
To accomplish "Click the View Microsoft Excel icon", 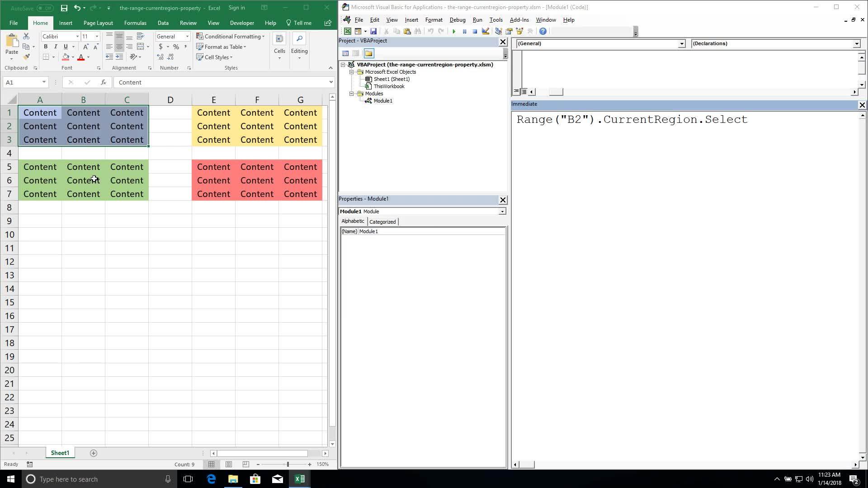I will point(347,31).
